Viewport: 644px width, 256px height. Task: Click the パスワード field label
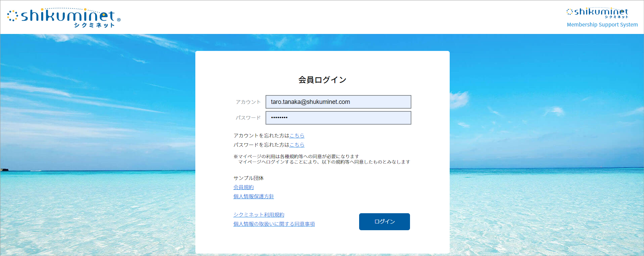coord(248,118)
